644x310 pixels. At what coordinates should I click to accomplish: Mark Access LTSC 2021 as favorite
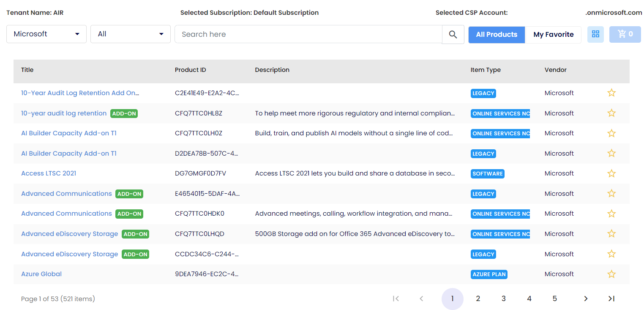611,173
